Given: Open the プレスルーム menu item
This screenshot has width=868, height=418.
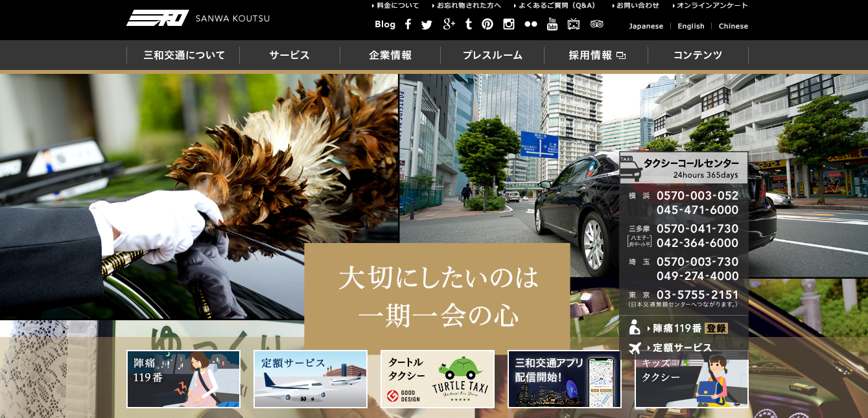Looking at the screenshot, I should tap(493, 55).
